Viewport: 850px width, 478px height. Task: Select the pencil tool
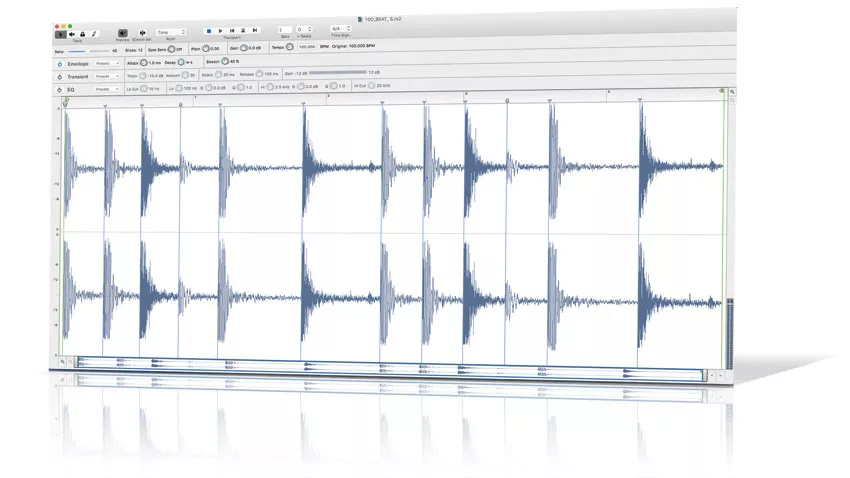point(93,33)
